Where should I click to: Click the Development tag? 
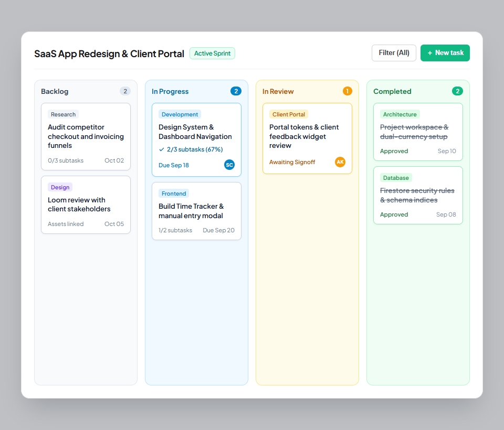[180, 114]
